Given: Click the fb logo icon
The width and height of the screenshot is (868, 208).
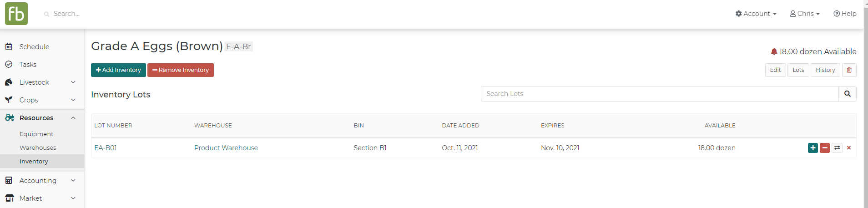Looking at the screenshot, I should point(16,14).
